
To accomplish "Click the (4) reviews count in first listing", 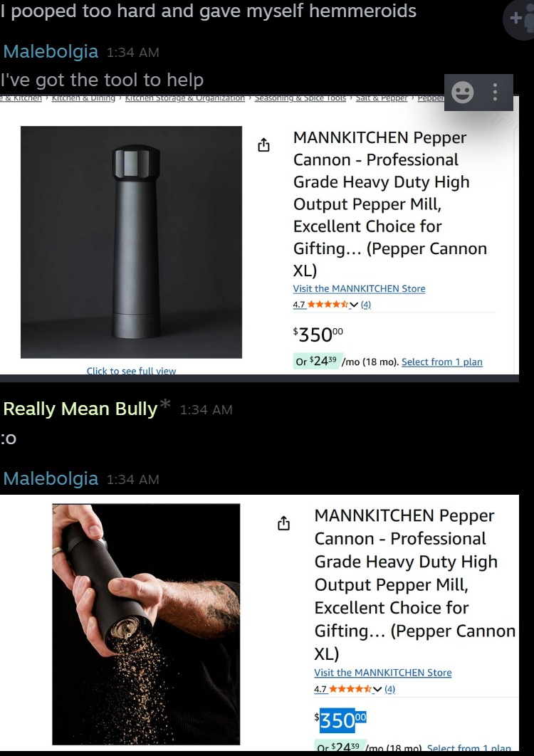I will click(x=366, y=304).
